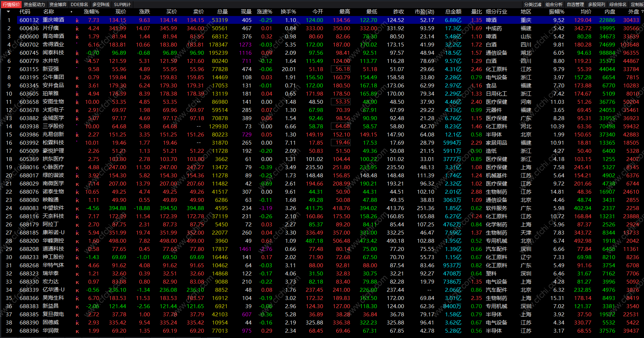Viewport: 644px width, 338px height.
Task: Switch to the 资金博弈 tab
Action: pos(58,4)
